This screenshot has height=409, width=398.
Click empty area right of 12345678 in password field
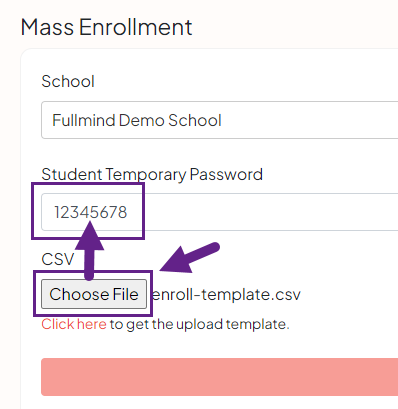click(267, 212)
